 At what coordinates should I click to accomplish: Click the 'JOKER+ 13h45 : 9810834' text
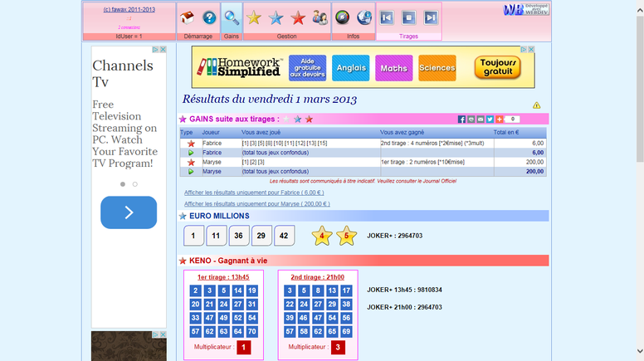tap(404, 290)
